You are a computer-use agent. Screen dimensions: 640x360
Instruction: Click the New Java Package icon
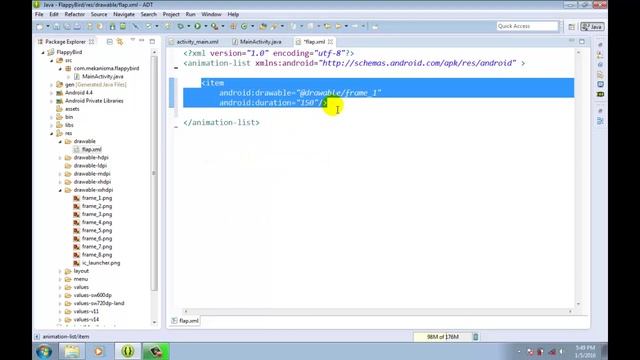233,27
